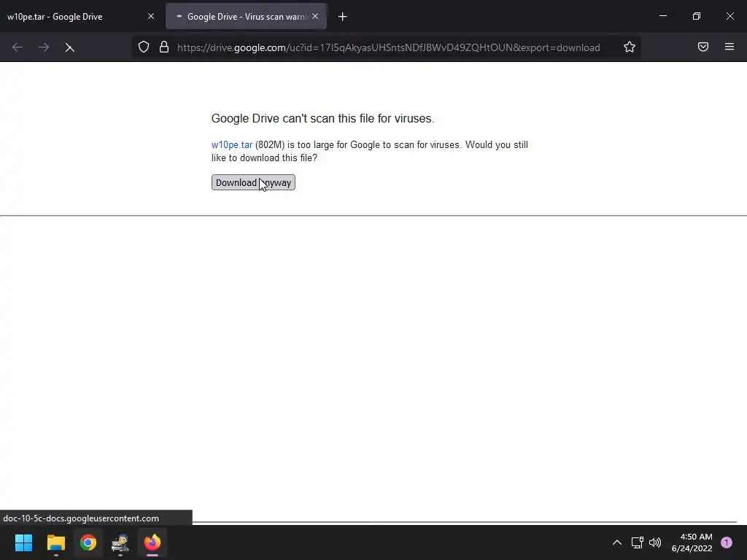Open the w10pe.tar file link
This screenshot has height=560, width=747.
[x=231, y=145]
